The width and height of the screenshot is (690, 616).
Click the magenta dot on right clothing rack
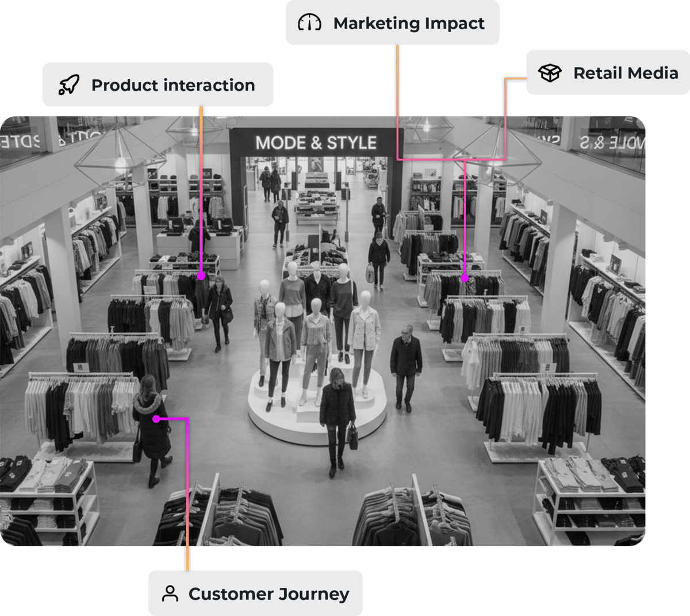click(x=465, y=278)
